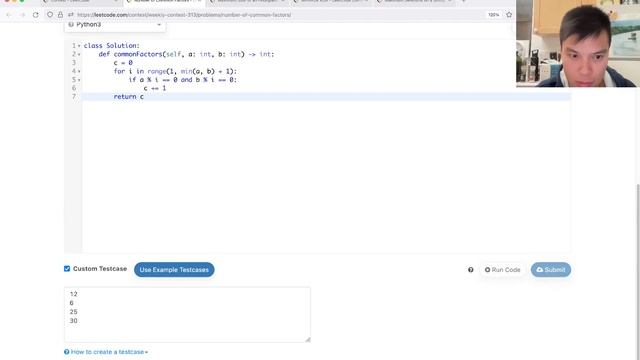Click the 'return c' code line

pos(129,97)
